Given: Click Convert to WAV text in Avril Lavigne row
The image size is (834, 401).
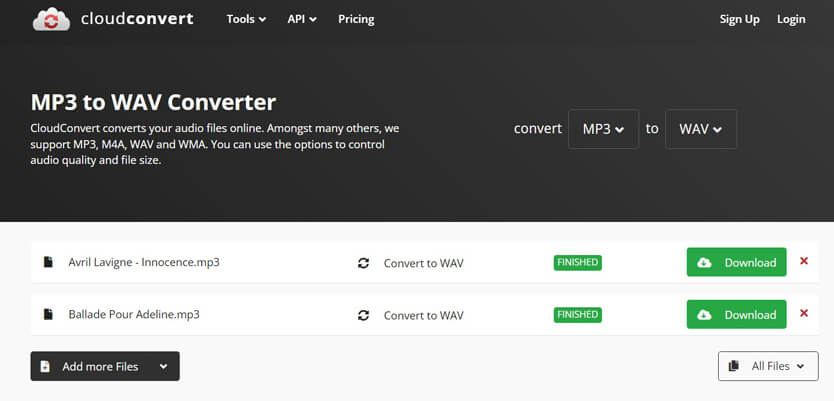Looking at the screenshot, I should [423, 263].
